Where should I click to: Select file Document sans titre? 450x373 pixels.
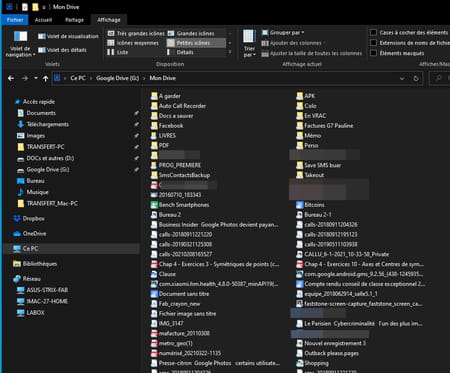[184, 294]
